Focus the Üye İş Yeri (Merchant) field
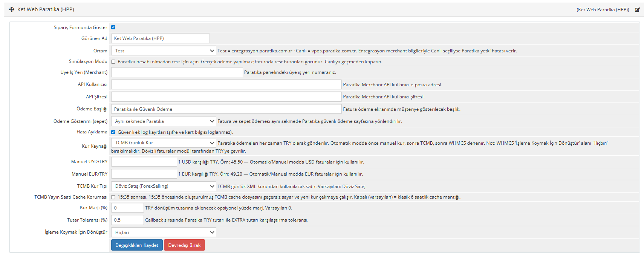This screenshot has width=644, height=257. 177,72
